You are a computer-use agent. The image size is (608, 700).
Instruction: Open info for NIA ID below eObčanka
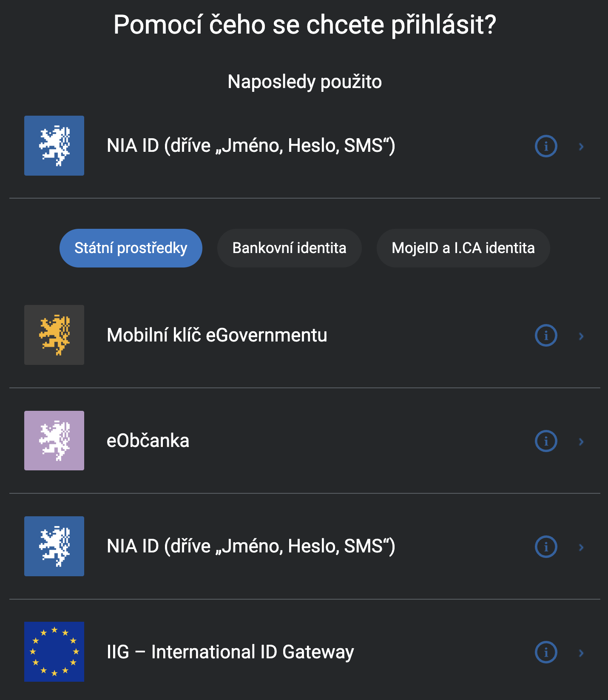tap(546, 547)
